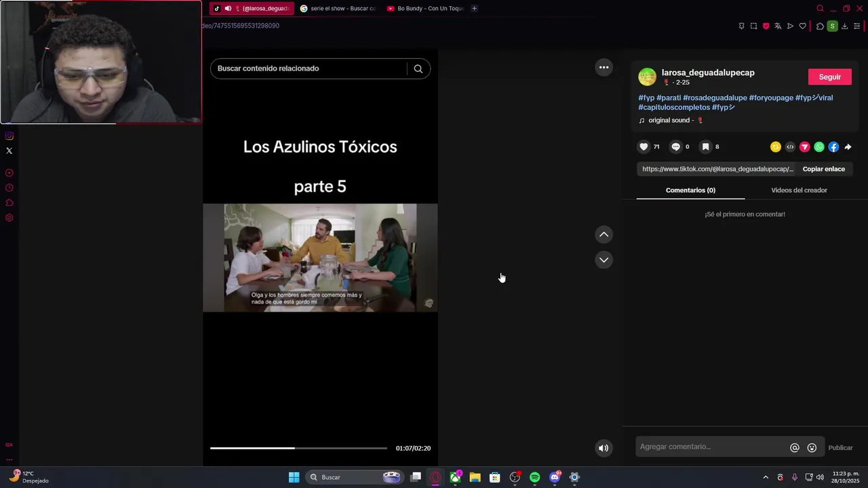Open taskbar clock showing 11:23 p. m.
This screenshot has width=868, height=488.
point(846,477)
